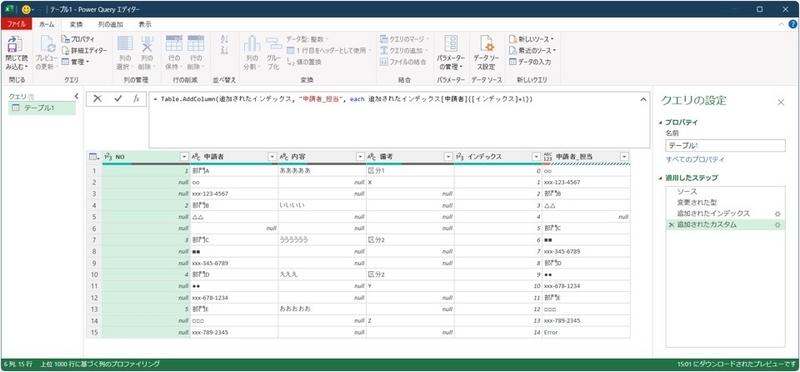Click the Keep Rows (行の保持) icon
Screen dimensions: 800x372
pos(174,44)
